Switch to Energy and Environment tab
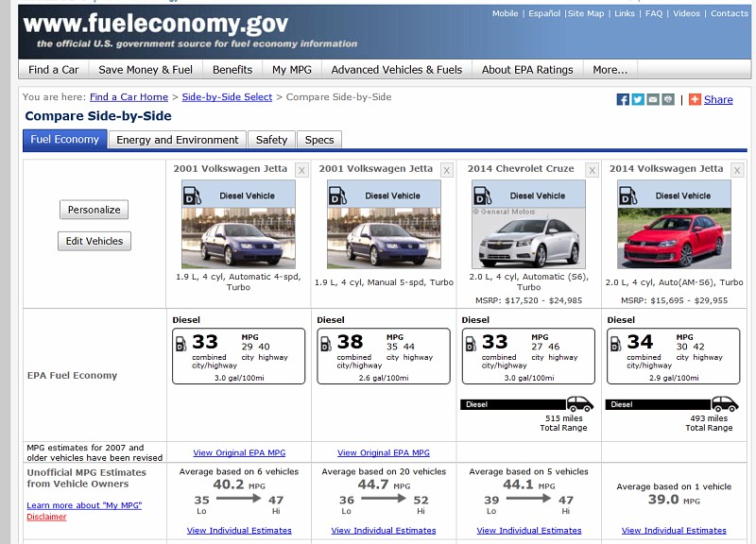 [178, 140]
